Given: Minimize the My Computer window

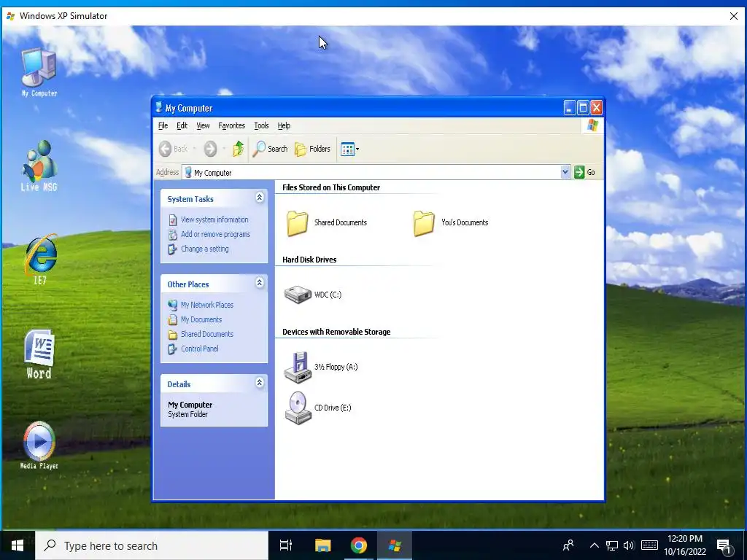Looking at the screenshot, I should pyautogui.click(x=570, y=108).
